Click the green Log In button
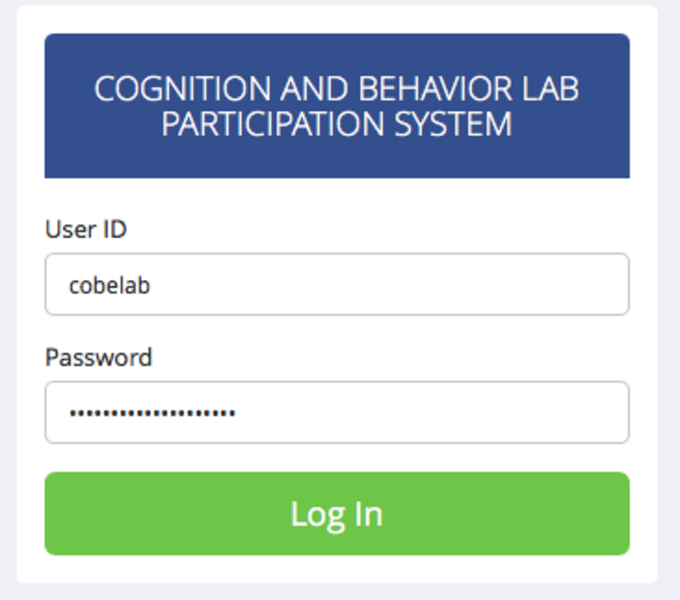The height and width of the screenshot is (600, 680). pos(337,513)
